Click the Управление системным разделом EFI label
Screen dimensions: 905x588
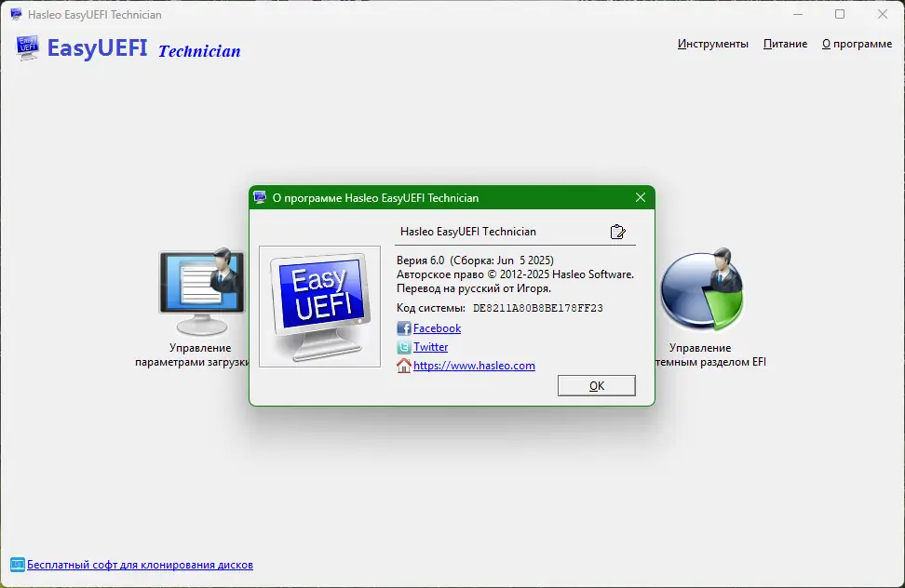(x=710, y=355)
